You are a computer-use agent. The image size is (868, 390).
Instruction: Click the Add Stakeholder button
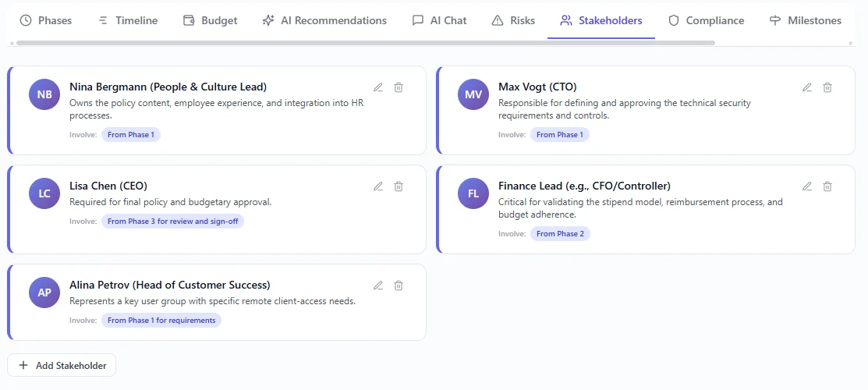click(62, 365)
